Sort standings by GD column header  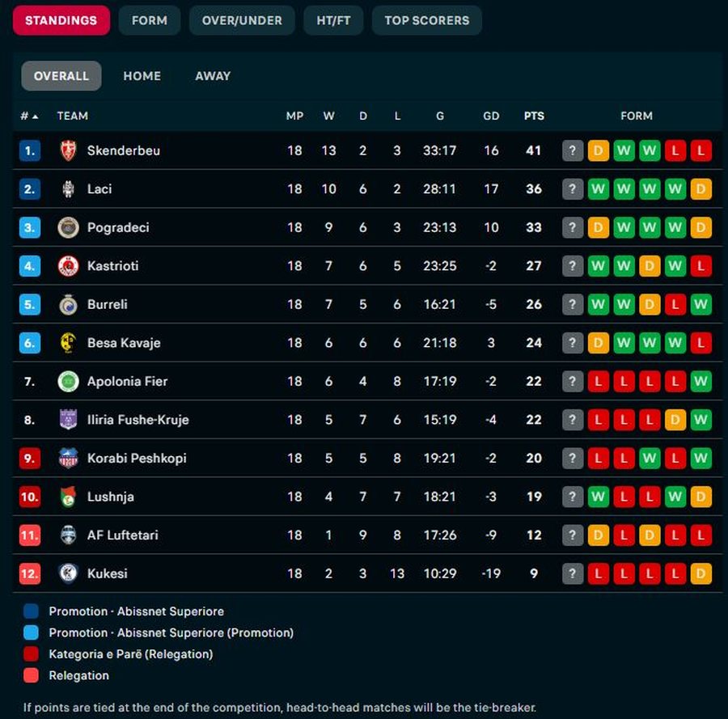(x=491, y=116)
